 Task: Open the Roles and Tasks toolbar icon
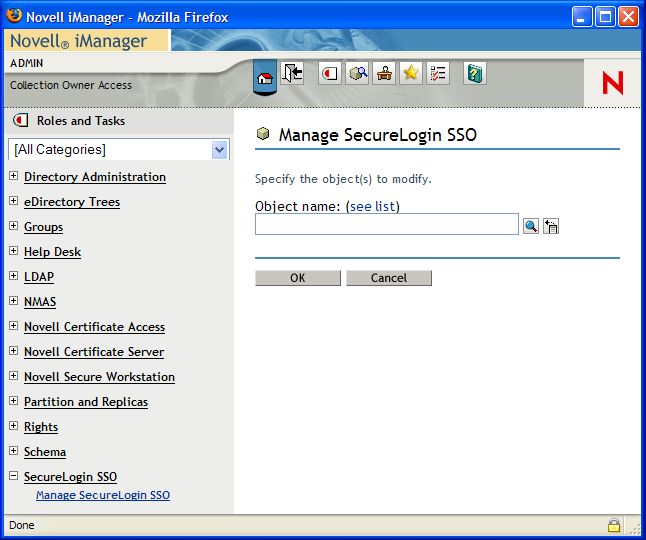[x=330, y=73]
